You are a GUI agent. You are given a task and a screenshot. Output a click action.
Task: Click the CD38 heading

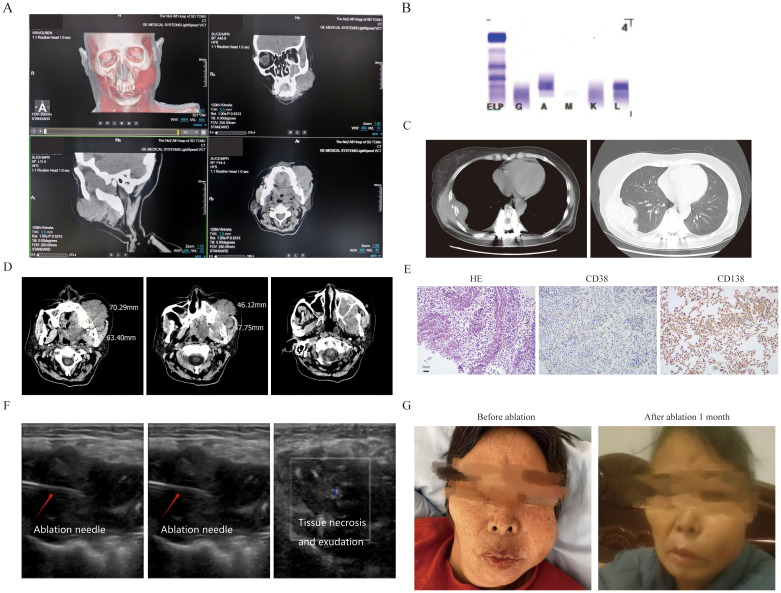pyautogui.click(x=598, y=279)
